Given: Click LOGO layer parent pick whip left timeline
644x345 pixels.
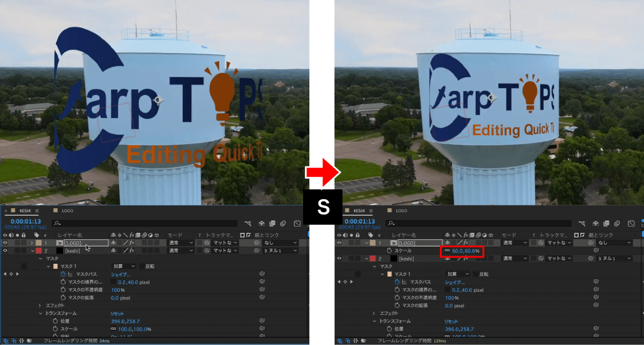Looking at the screenshot, I should 257,243.
